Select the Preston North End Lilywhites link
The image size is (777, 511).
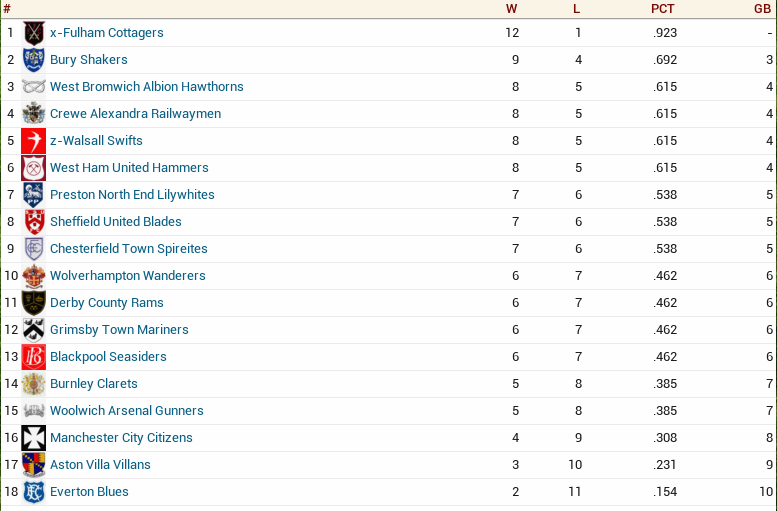click(x=132, y=195)
